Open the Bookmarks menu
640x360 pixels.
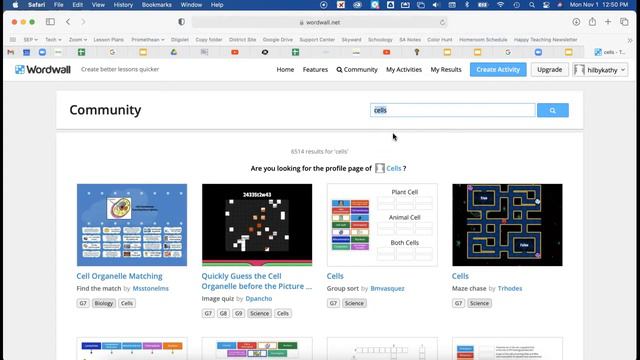pos(156,5)
